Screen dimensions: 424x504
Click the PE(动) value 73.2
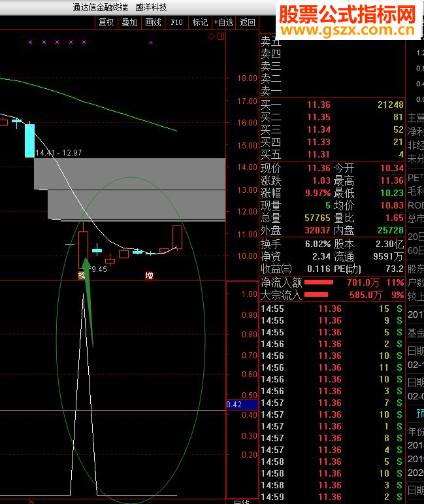coord(395,269)
